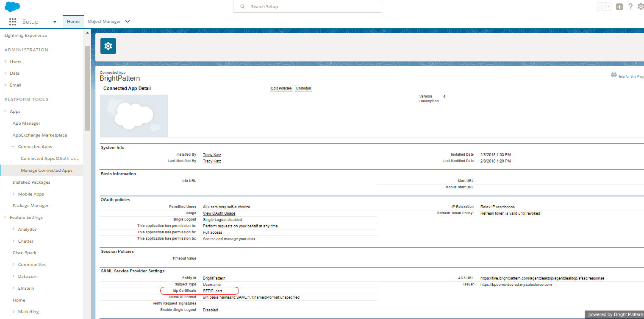
Task: Open AppExchange Marketplace in sidebar
Action: click(x=40, y=135)
